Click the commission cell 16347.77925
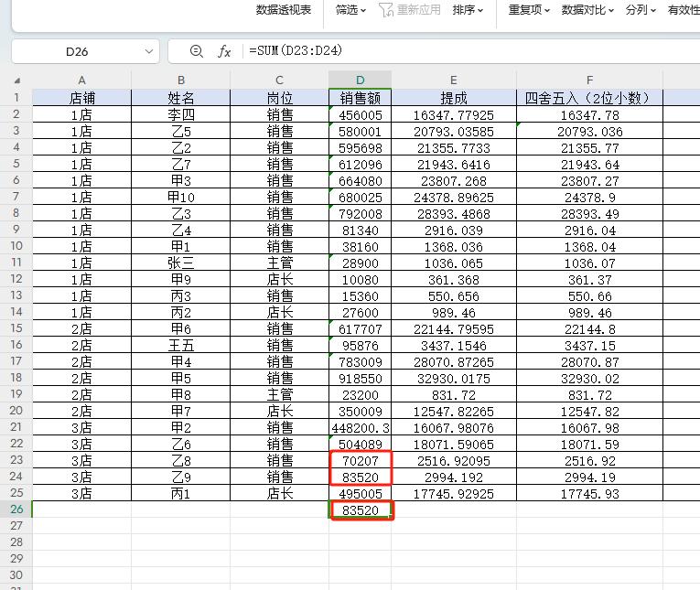This screenshot has width=700, height=590. 454,115
